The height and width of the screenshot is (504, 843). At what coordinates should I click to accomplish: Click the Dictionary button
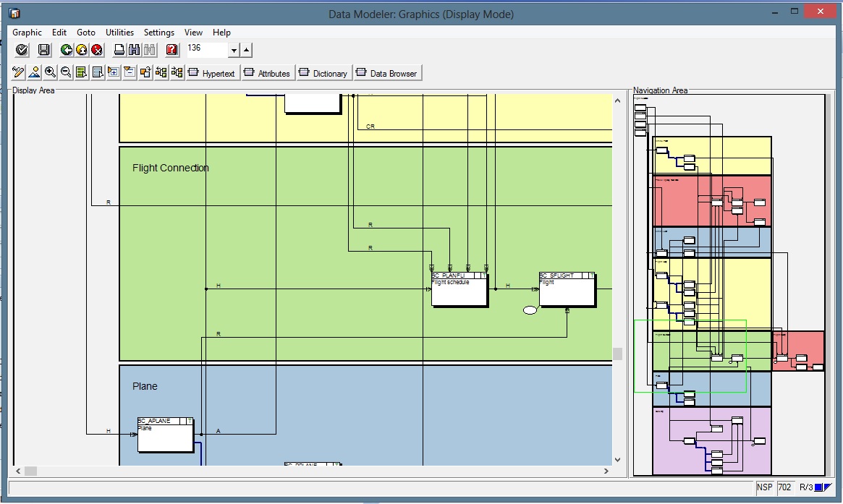tap(322, 73)
